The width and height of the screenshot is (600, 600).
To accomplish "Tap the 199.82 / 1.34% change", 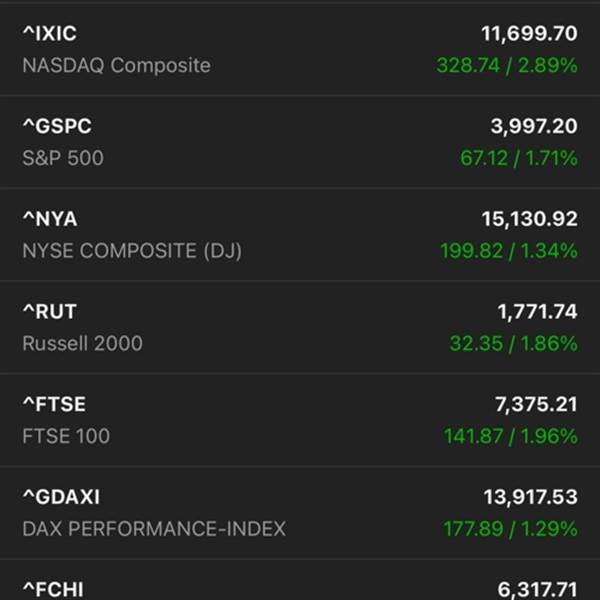I will 508,251.
